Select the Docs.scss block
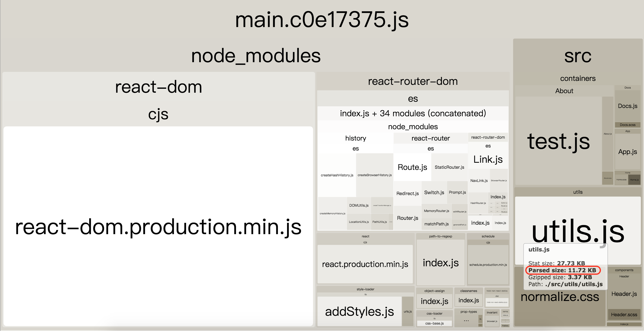Screen dimensions: 644x331 (628, 125)
